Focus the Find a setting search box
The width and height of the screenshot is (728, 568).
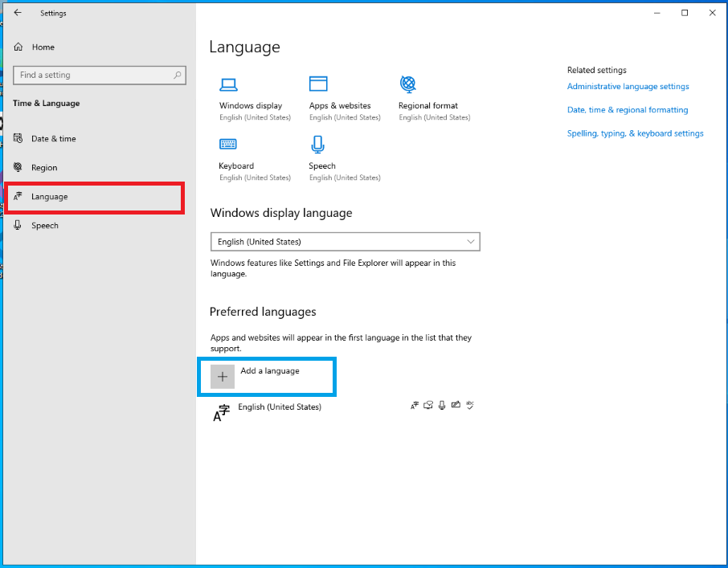pyautogui.click(x=100, y=76)
